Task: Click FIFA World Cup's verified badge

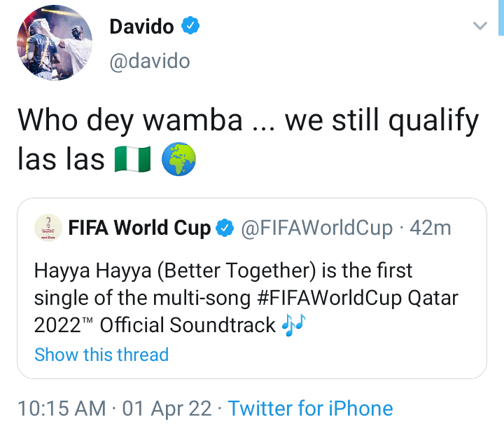Action: point(224,228)
